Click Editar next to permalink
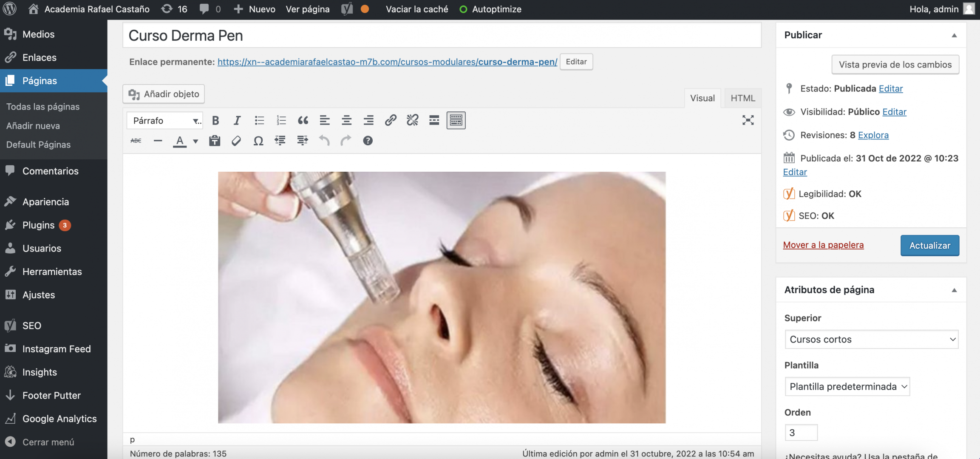The height and width of the screenshot is (459, 980). tap(576, 62)
